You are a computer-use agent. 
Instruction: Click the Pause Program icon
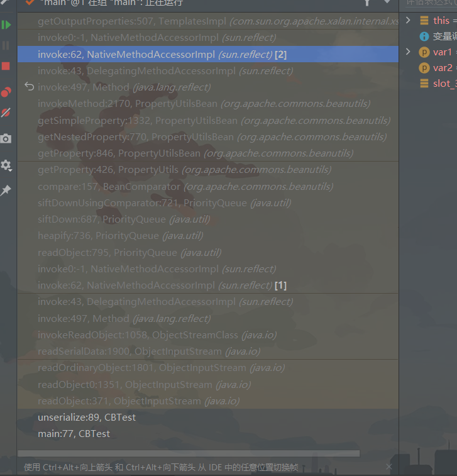coord(6,45)
